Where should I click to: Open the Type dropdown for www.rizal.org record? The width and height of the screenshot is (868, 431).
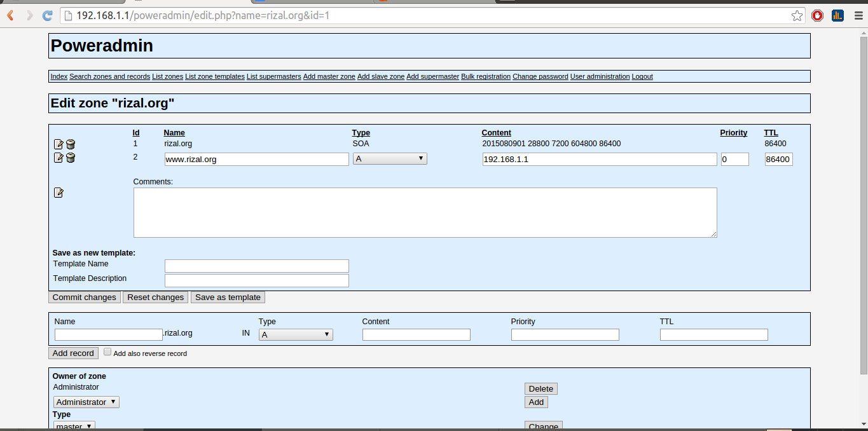390,159
